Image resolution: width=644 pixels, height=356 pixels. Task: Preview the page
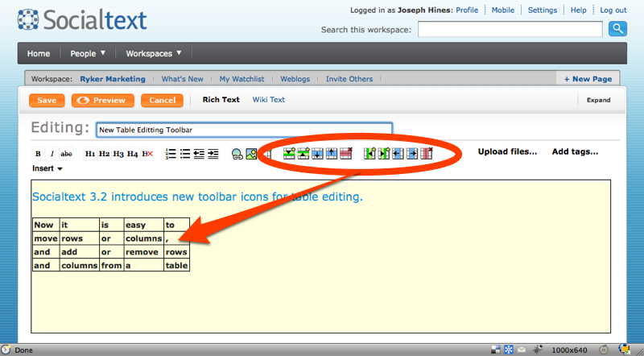pyautogui.click(x=103, y=101)
